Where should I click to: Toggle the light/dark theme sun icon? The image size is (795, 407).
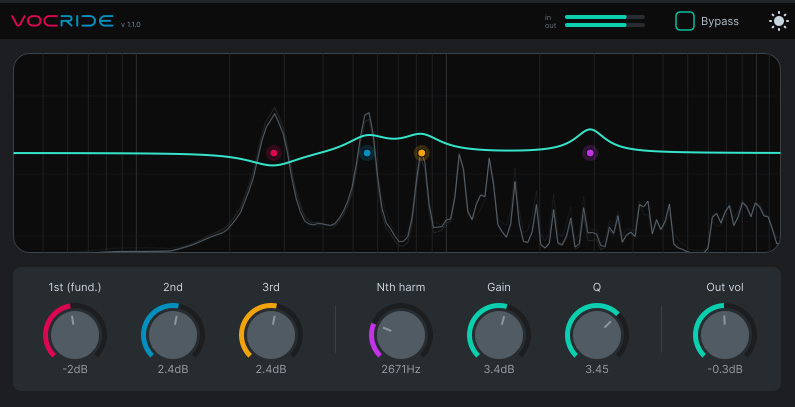[x=779, y=21]
